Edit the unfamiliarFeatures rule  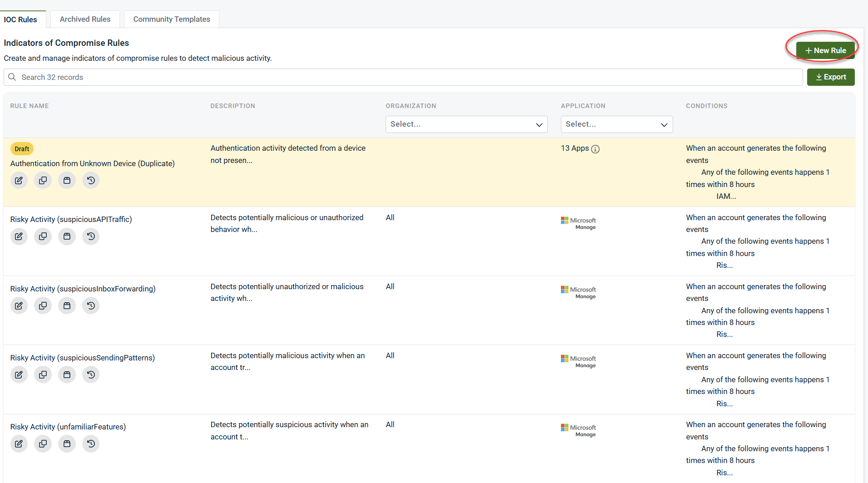coord(19,444)
